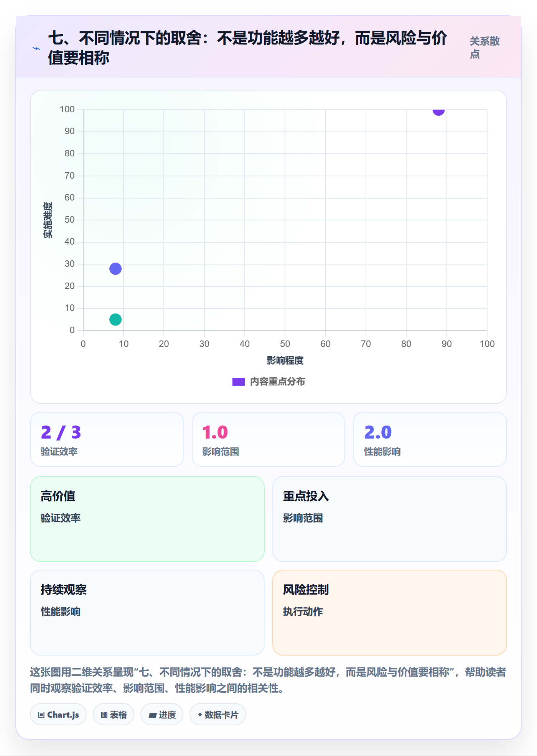Click the 影响程度 x-axis title
This screenshot has height=756, width=537.
[x=285, y=361]
